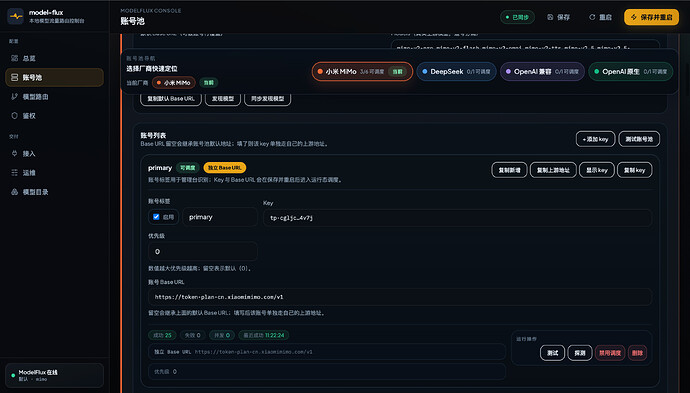Click the 已同步 status badge
The image size is (690, 393).
coord(517,17)
